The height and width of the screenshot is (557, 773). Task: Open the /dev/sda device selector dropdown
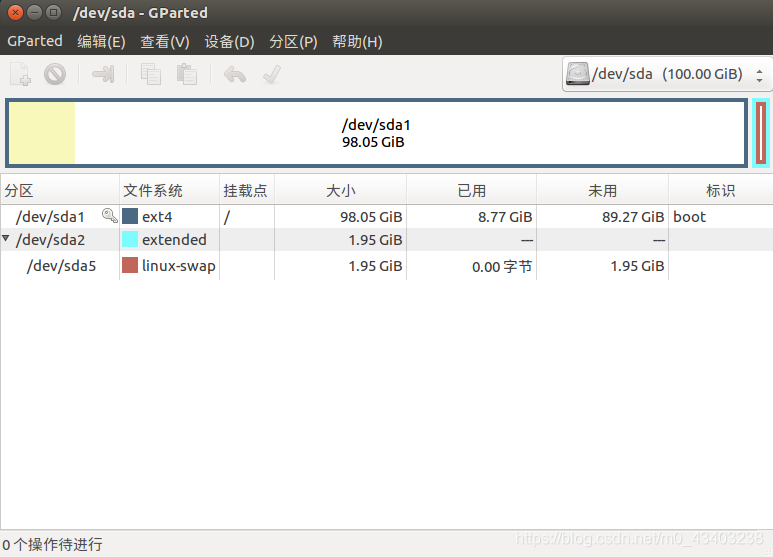666,74
